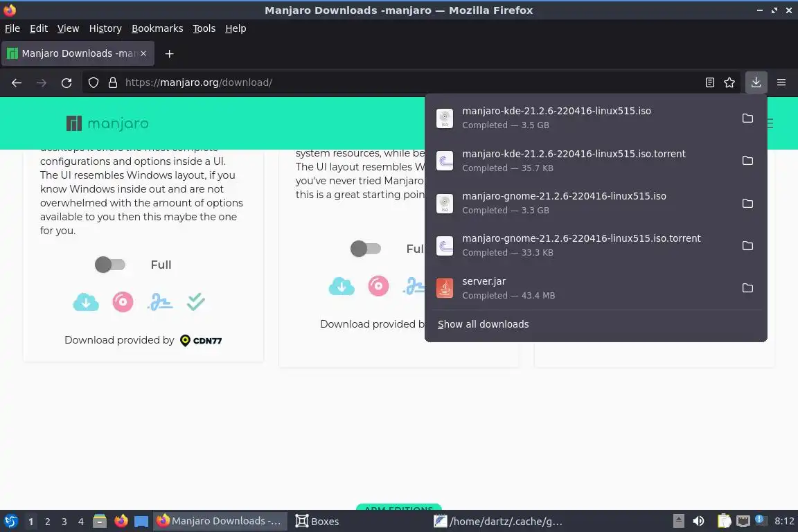798x532 pixels.
Task: Click the CDN77 logo link in first card
Action: click(201, 341)
